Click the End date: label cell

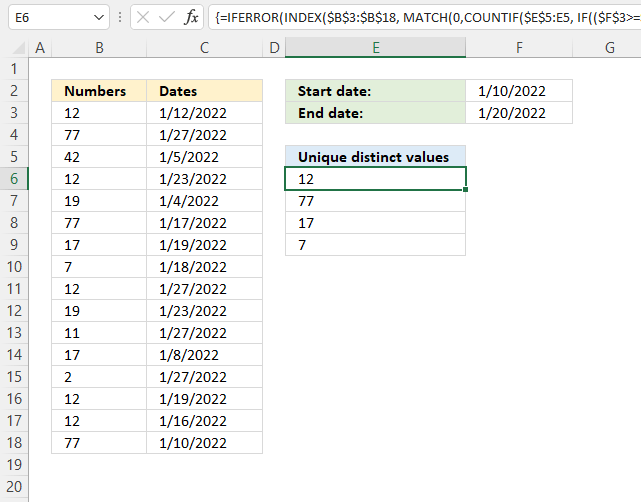pyautogui.click(x=375, y=113)
